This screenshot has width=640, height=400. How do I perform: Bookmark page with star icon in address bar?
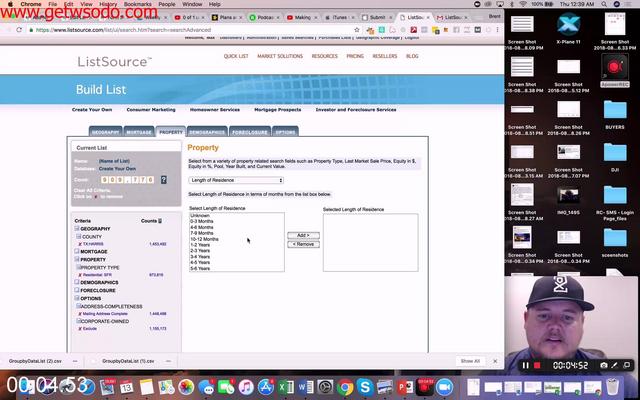pos(357,30)
